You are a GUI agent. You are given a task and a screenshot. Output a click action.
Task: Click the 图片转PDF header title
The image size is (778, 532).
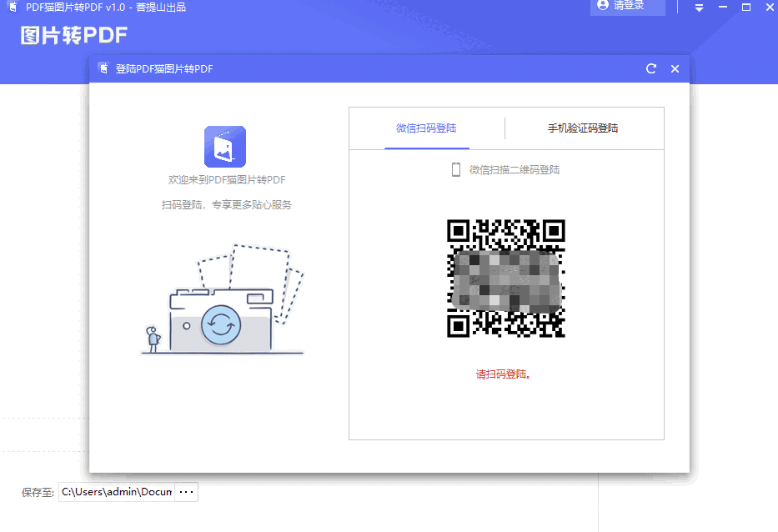point(74,36)
